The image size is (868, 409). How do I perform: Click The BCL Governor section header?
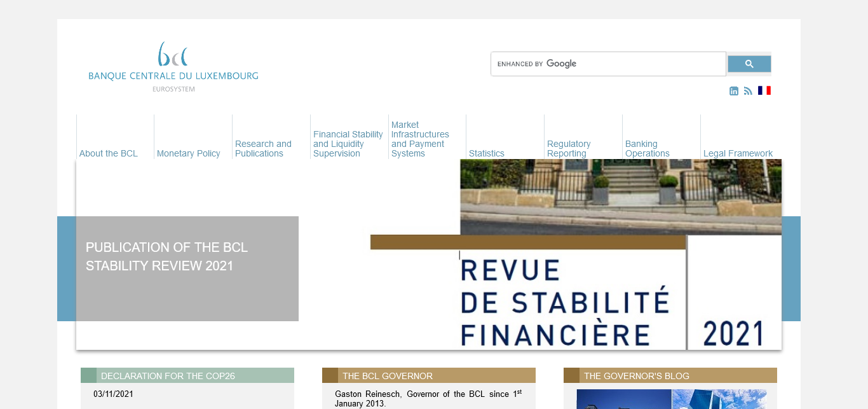388,376
